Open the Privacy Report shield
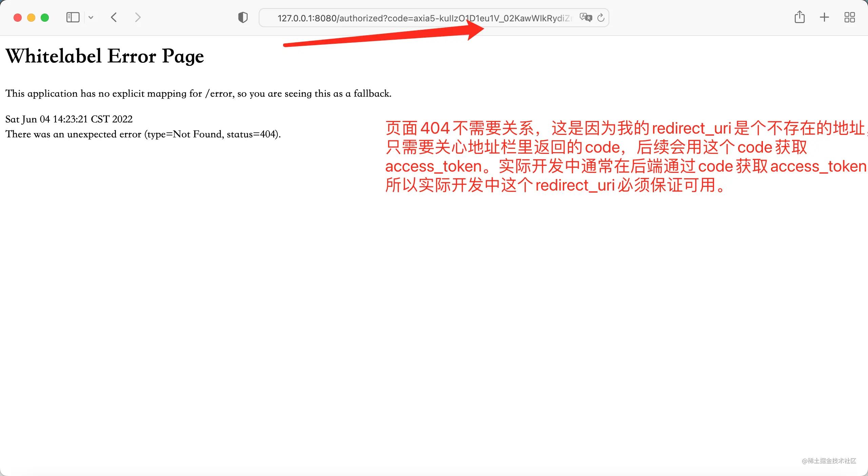 (x=243, y=17)
